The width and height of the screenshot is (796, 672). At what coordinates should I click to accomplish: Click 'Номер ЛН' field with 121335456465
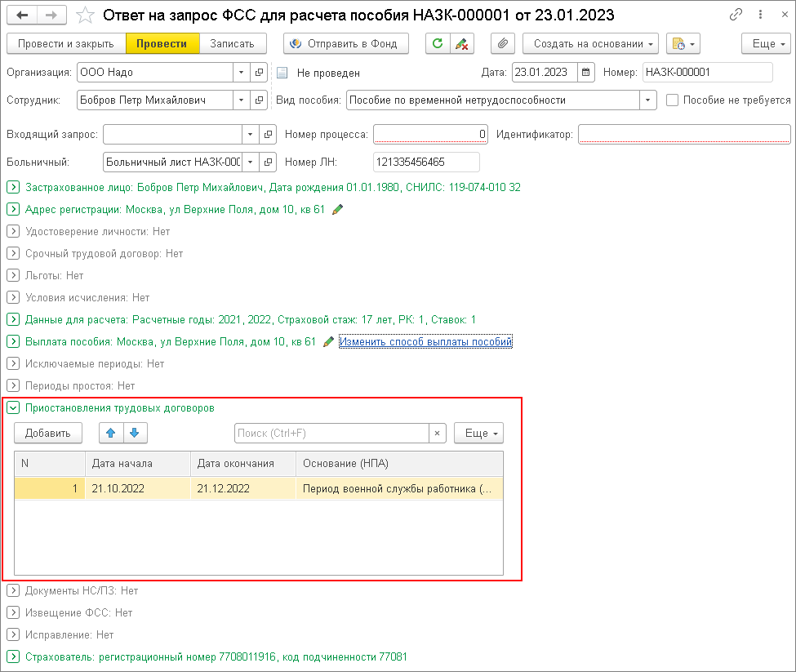coord(426,162)
